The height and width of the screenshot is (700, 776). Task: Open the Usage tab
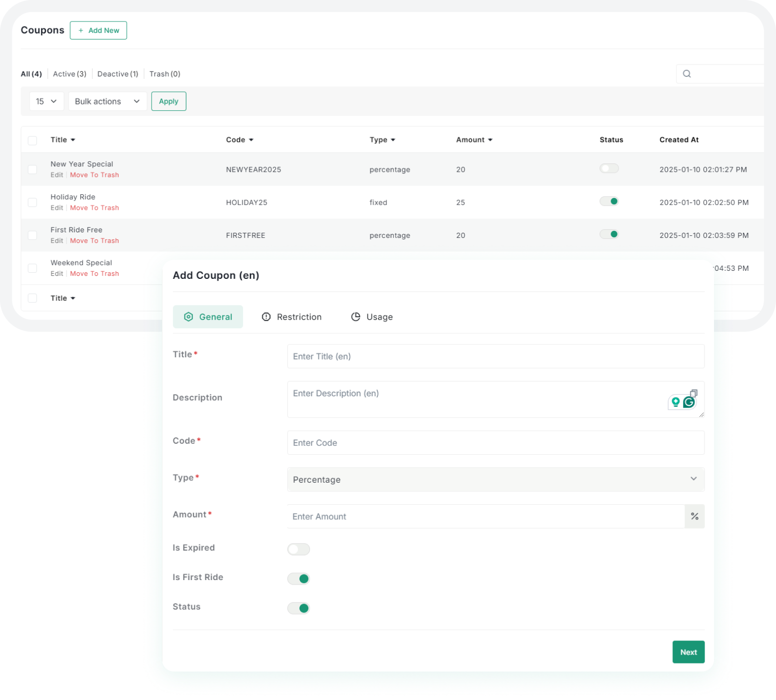372,317
